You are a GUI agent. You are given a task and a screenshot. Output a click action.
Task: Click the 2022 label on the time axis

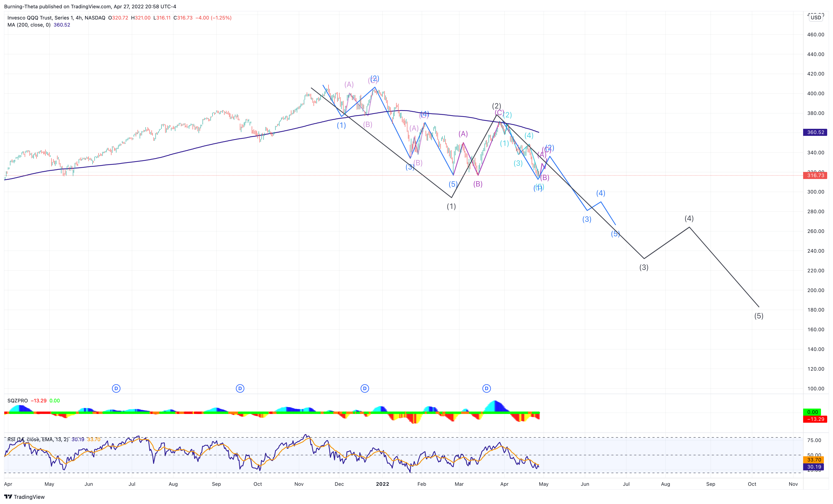coord(382,484)
